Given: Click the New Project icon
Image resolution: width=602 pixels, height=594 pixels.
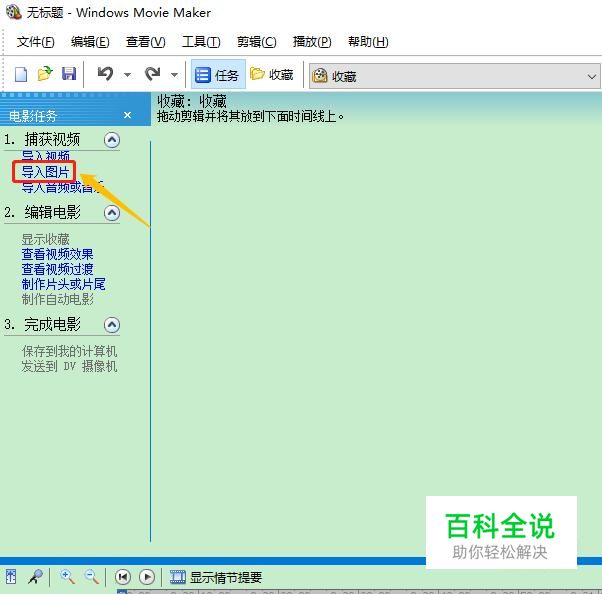Looking at the screenshot, I should pyautogui.click(x=21, y=74).
